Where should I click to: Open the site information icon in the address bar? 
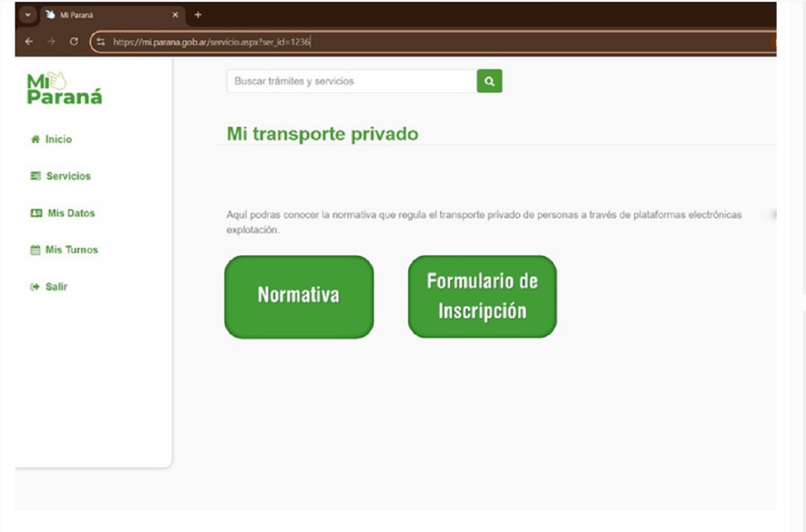point(102,42)
